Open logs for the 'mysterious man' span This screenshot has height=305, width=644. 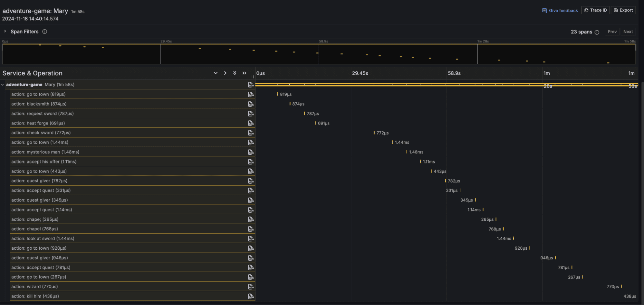click(x=251, y=152)
